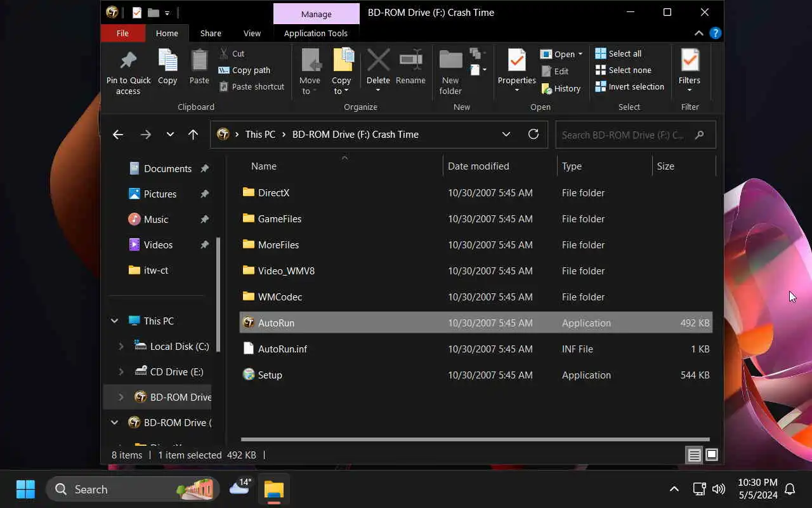Click the New folder icon in title bar toolbar
812x508 pixels.
point(153,12)
